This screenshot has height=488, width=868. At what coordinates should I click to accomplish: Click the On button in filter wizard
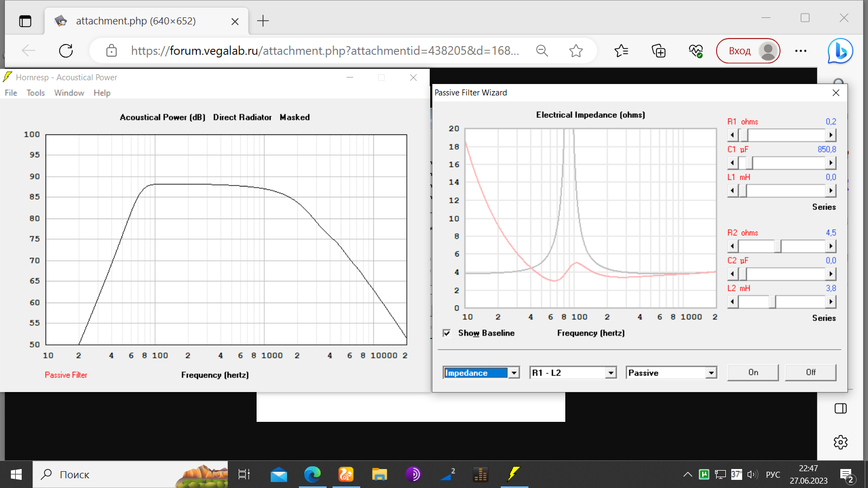pos(753,373)
